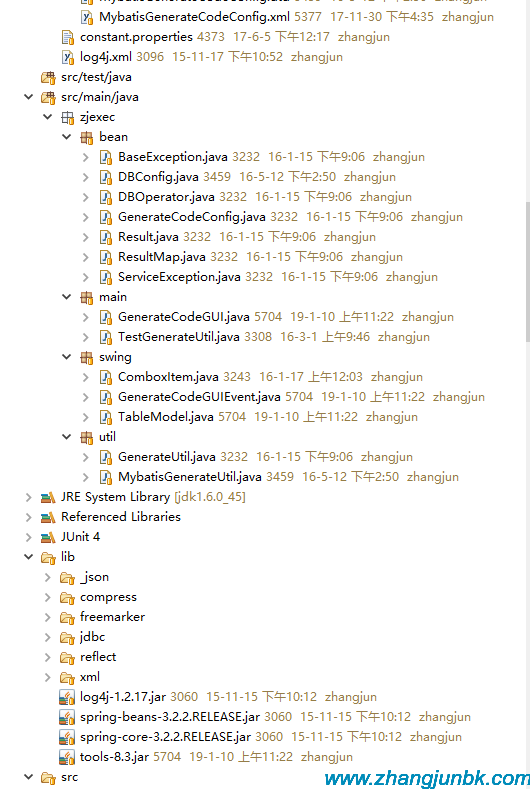Click the spring-core-3.2.2.RELEASE.jar icon
Viewport: 530px width, 789px height.
click(x=67, y=737)
